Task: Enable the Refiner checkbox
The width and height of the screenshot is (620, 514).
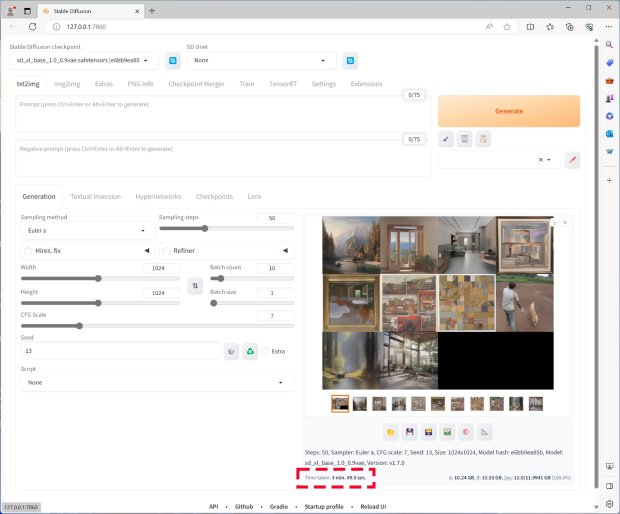Action: (166, 251)
